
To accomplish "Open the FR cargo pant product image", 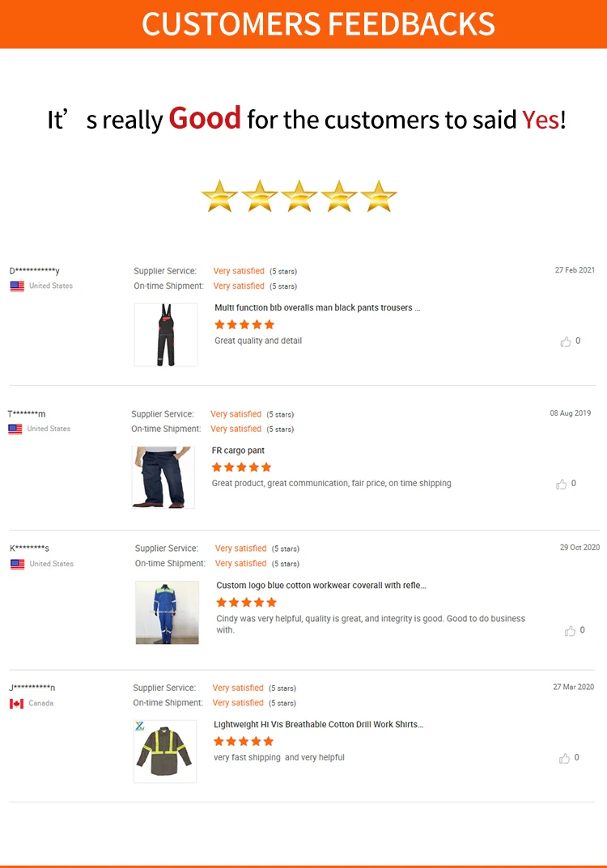I will 163,477.
